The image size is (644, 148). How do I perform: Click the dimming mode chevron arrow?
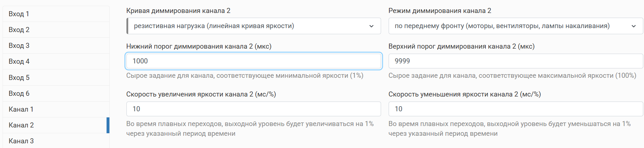click(x=634, y=26)
